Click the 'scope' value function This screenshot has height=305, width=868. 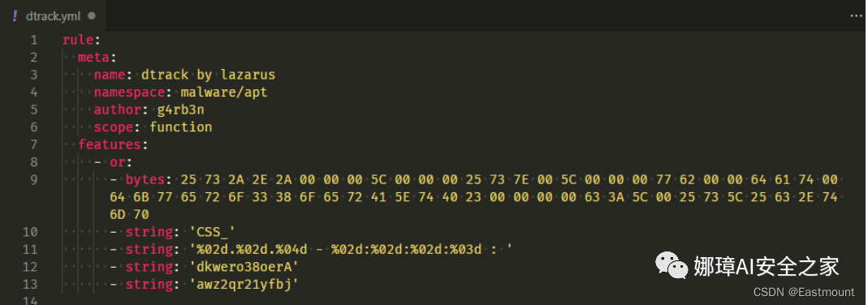point(181,127)
